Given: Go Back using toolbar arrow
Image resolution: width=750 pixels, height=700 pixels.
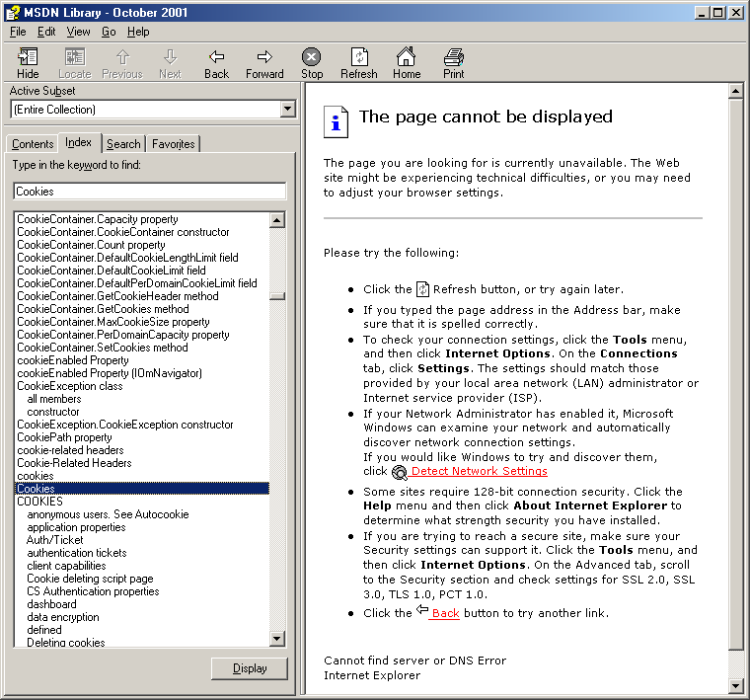Looking at the screenshot, I should point(217,57).
